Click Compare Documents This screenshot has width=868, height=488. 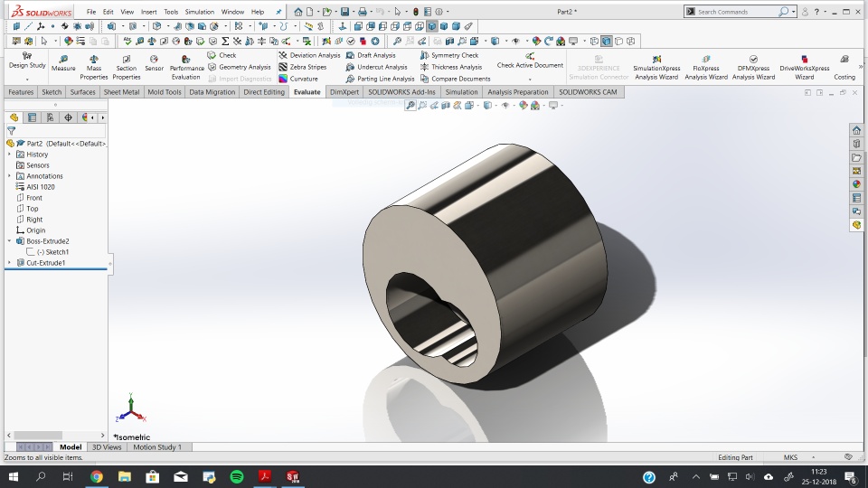455,79
